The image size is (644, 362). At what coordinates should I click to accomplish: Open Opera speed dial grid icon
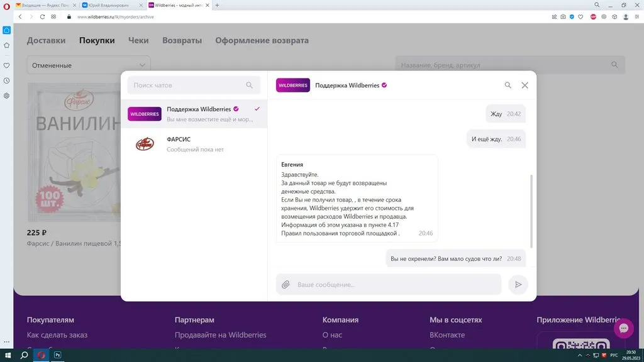[53, 17]
